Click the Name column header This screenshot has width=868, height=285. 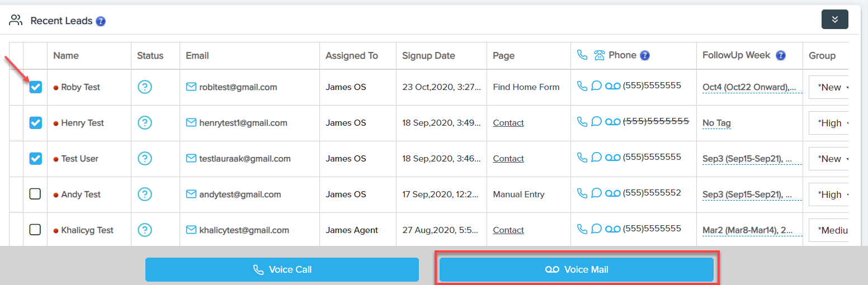tap(66, 55)
